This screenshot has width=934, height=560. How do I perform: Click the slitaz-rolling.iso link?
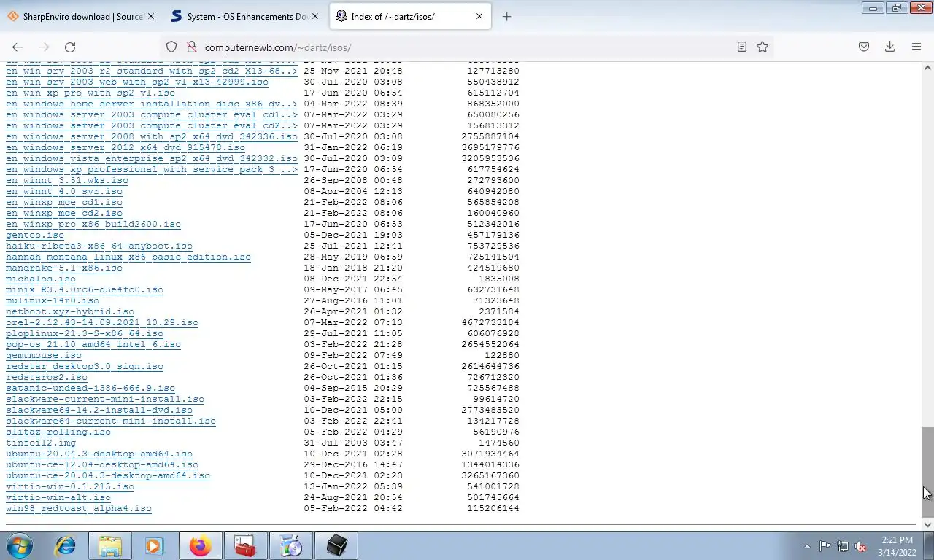(58, 432)
